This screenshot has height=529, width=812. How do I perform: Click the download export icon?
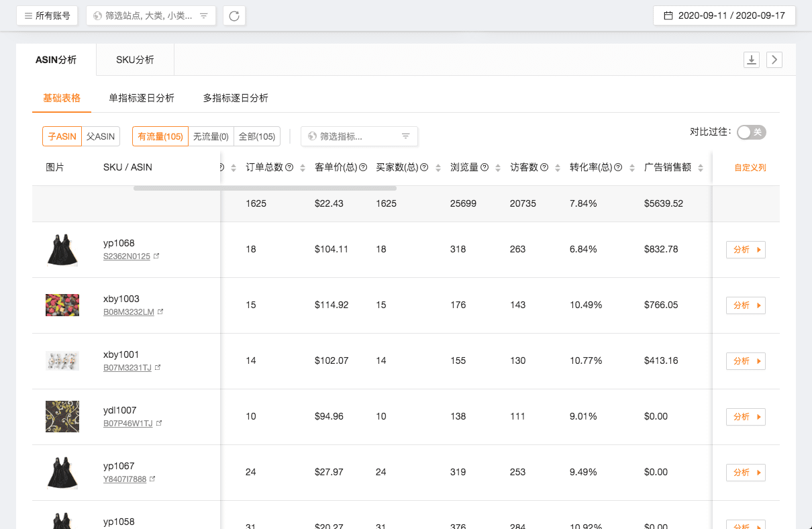click(x=752, y=60)
